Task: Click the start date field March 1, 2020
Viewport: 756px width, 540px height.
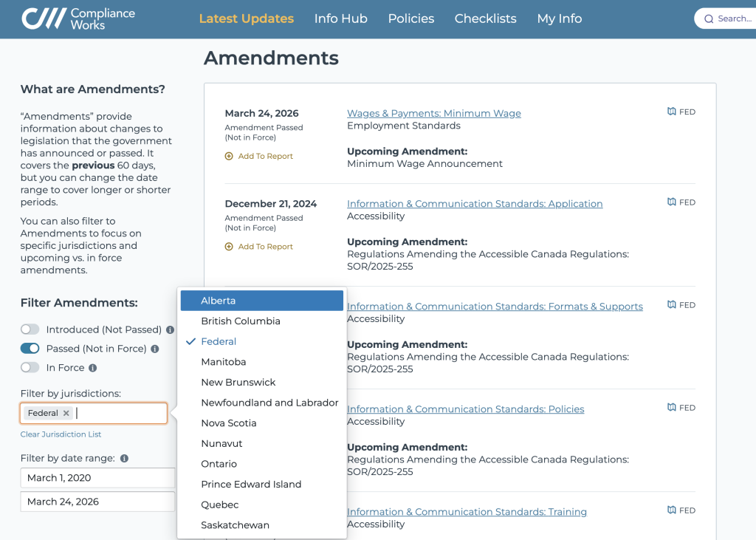Action: [97, 478]
